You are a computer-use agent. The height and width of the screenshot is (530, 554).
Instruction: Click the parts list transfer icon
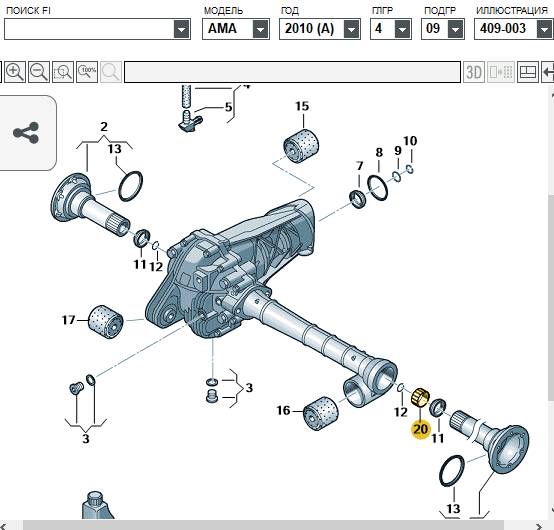[501, 72]
